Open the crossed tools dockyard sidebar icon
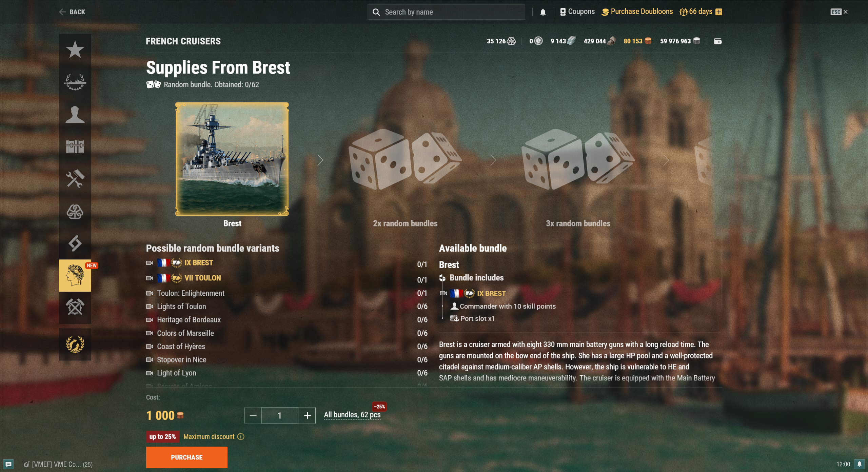This screenshot has height=472, width=868. [x=75, y=307]
